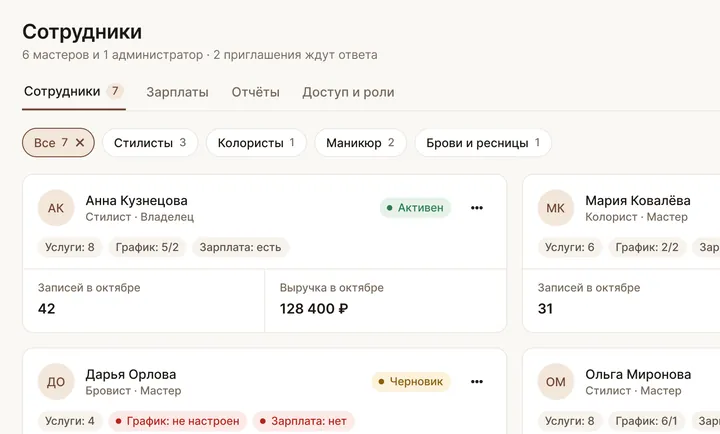Screen dimensions: 720x434
Task: Click the График: 5/2 tag
Action: pyautogui.click(x=147, y=247)
